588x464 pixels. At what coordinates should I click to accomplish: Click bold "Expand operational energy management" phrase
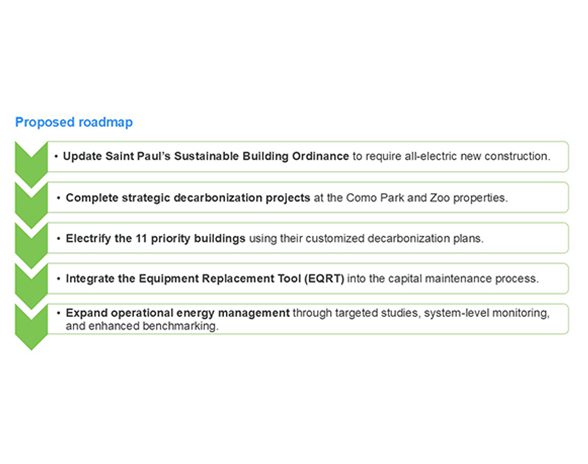[x=178, y=313]
